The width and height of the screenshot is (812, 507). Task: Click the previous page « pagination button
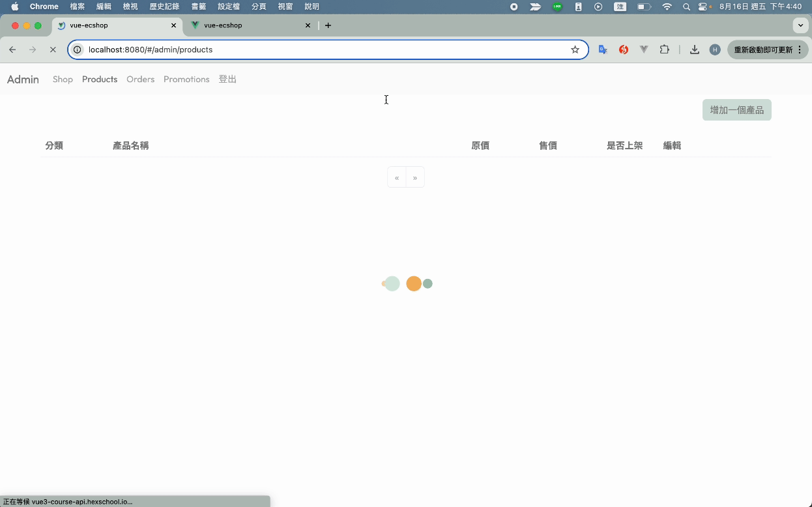tap(397, 177)
